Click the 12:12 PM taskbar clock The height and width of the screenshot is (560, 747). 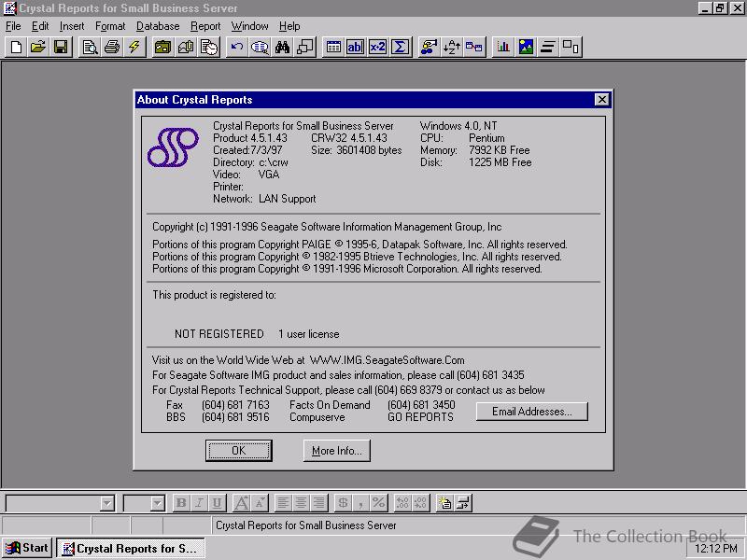715,549
